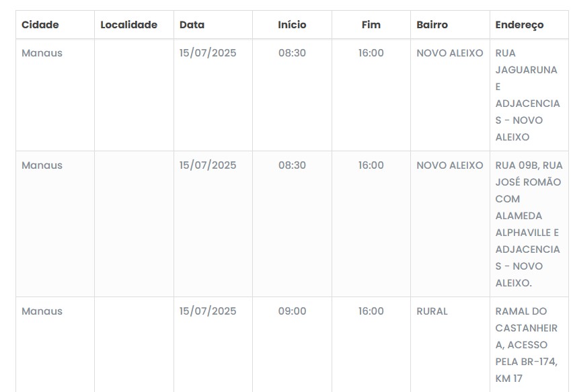Select the Rua 09B José Romão address cell
This screenshot has width=573, height=392.
click(x=529, y=224)
